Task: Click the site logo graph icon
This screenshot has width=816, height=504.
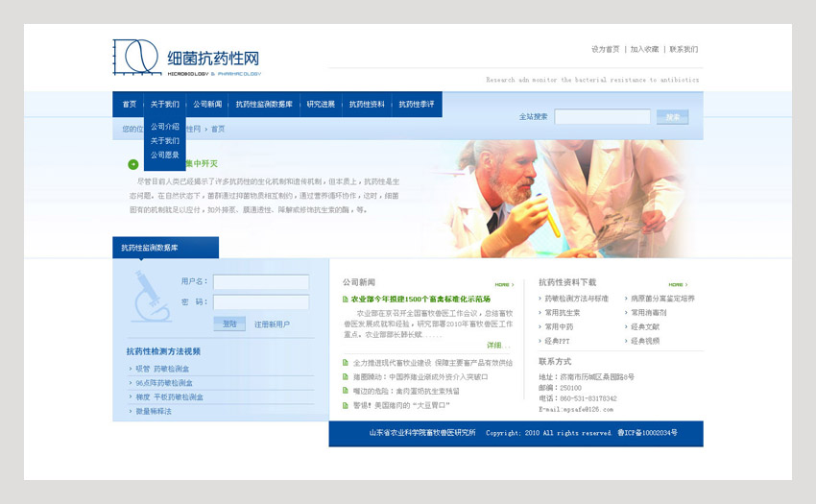Action: 134,58
